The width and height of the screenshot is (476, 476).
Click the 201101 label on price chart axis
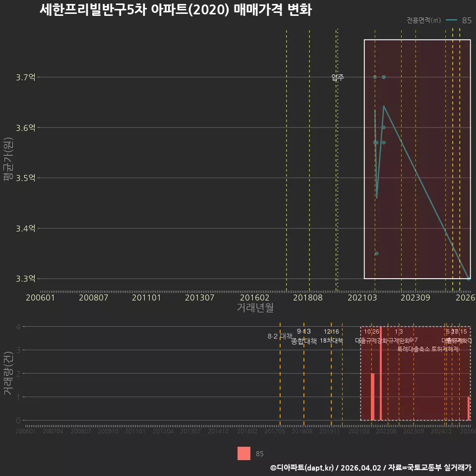(x=146, y=297)
